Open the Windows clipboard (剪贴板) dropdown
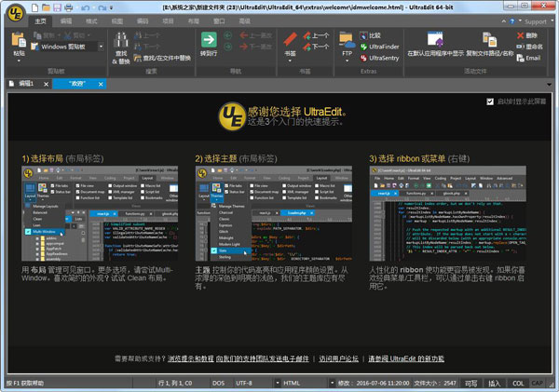The height and width of the screenshot is (392, 559). pos(101,47)
